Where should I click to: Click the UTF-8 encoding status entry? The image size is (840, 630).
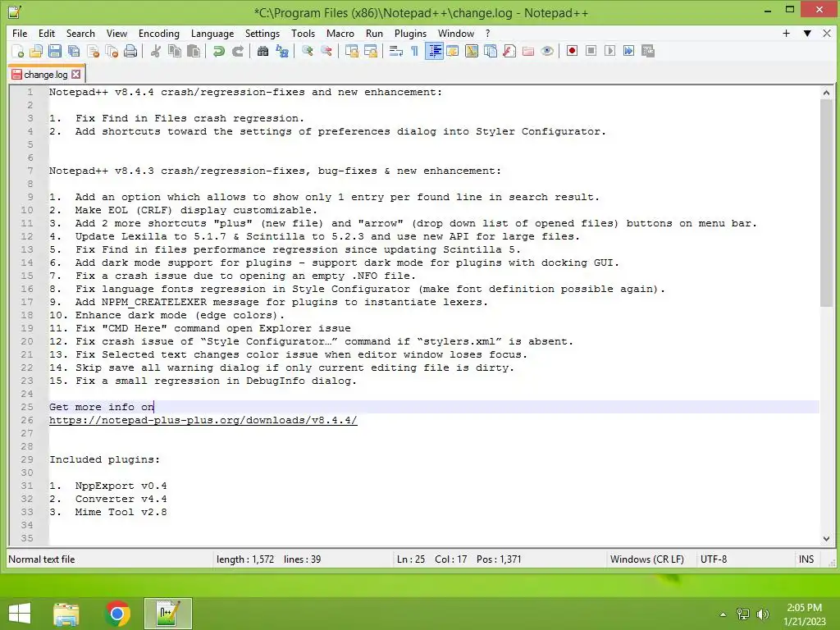coord(714,559)
